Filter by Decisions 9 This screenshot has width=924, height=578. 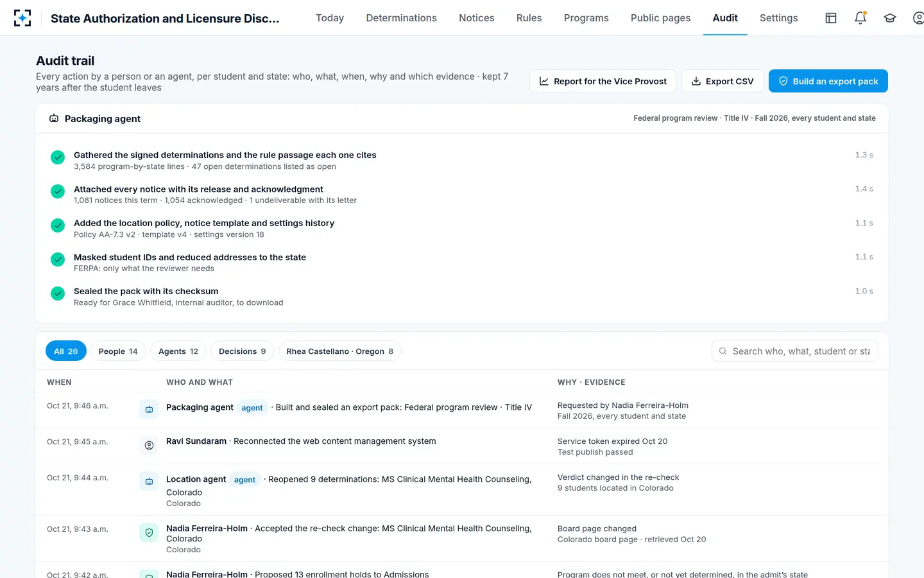(x=243, y=351)
